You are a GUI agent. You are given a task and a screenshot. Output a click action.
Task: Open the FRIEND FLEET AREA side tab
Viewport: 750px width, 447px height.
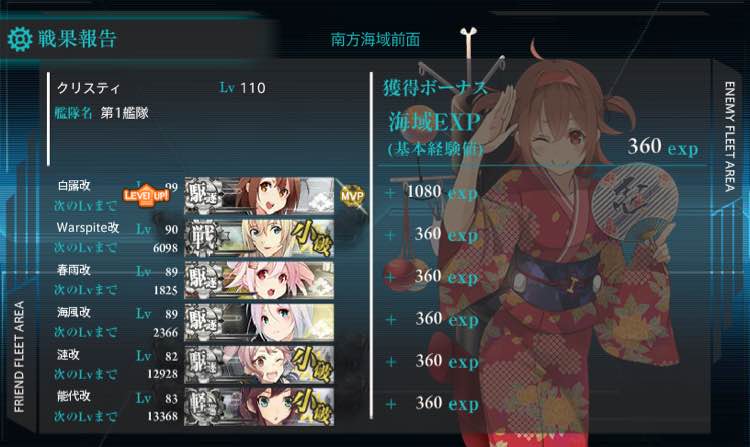coord(19,357)
